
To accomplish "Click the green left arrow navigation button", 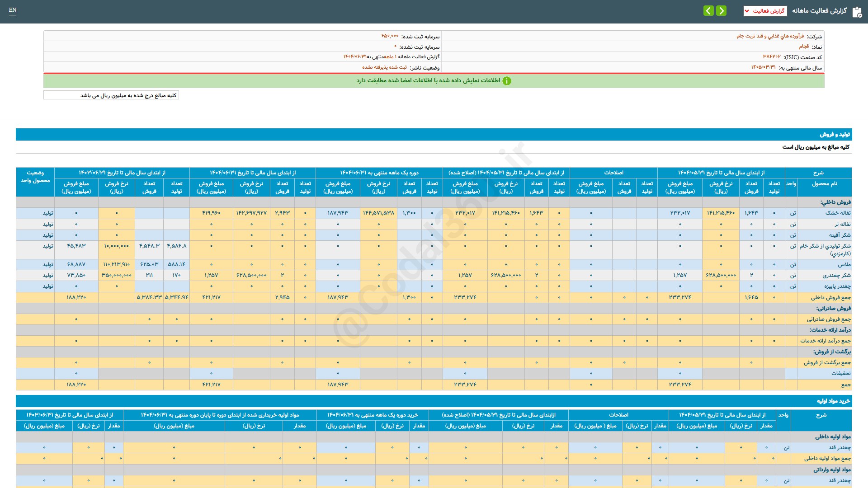I will tap(708, 11).
